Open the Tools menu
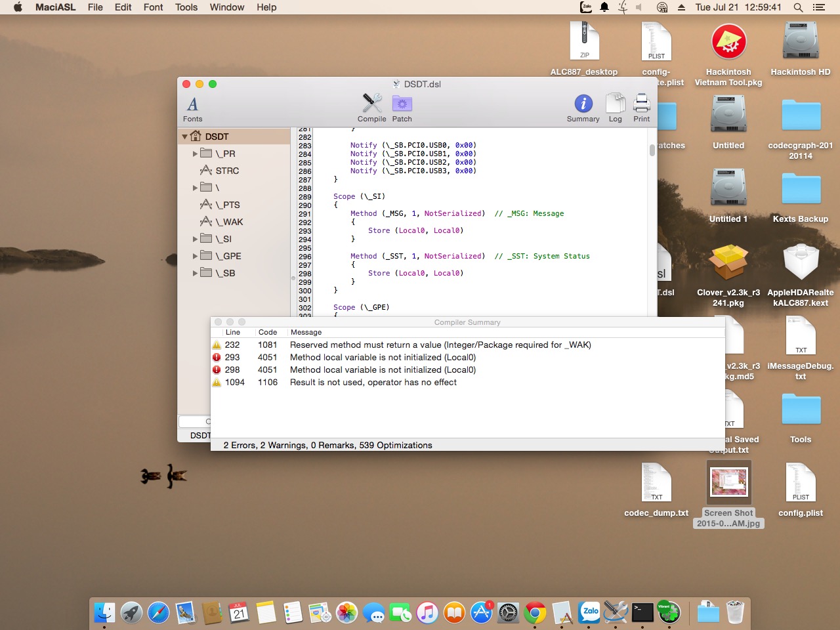 [x=186, y=7]
